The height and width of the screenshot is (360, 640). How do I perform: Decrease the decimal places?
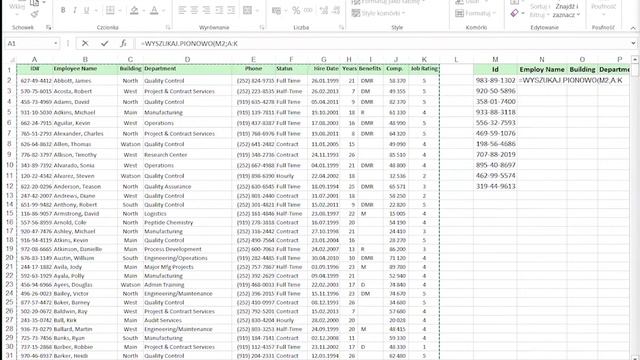(336, 11)
